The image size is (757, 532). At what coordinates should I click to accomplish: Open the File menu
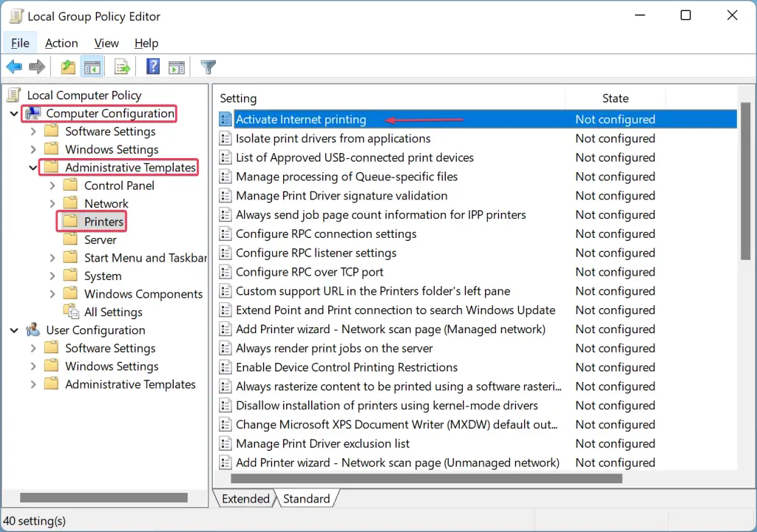coord(20,43)
